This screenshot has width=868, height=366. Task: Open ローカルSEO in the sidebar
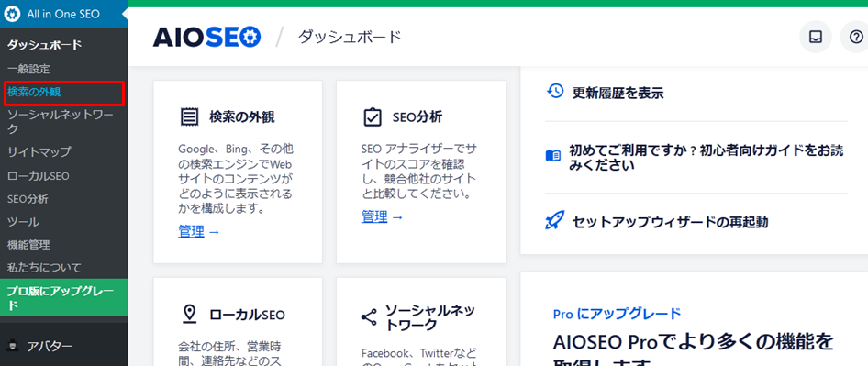[x=39, y=176]
